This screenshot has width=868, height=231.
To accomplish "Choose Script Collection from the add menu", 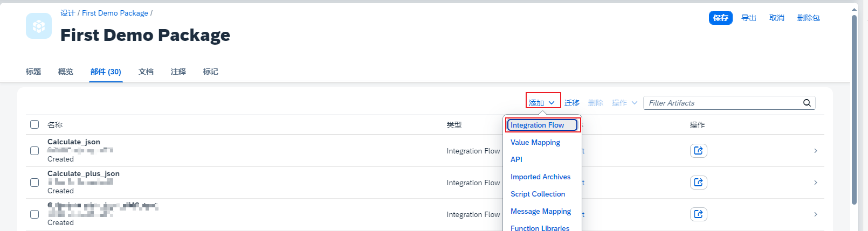I will tap(538, 194).
